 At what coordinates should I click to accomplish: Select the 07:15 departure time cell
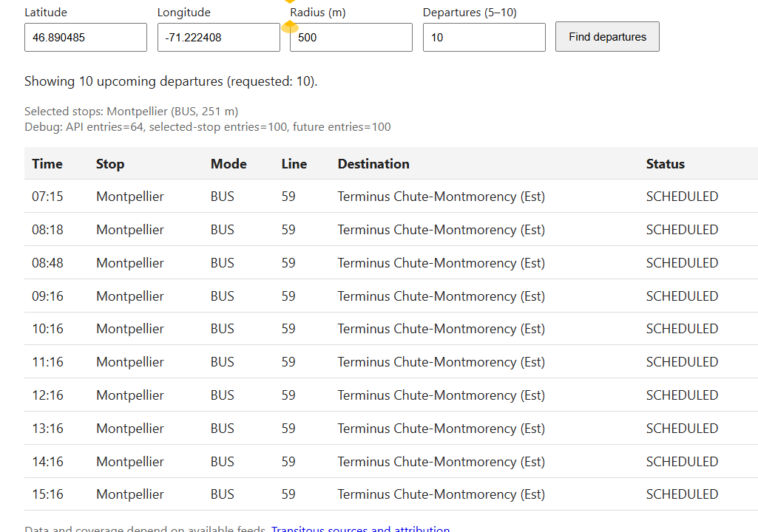click(47, 197)
